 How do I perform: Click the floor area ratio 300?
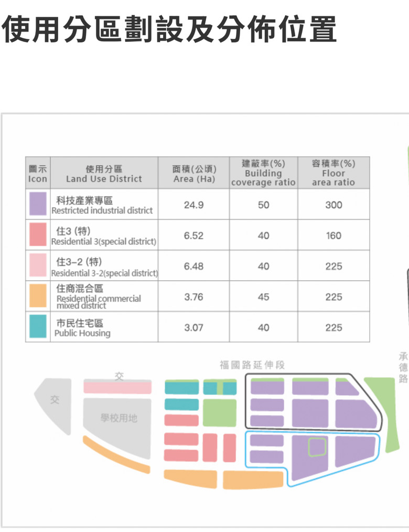[333, 205]
